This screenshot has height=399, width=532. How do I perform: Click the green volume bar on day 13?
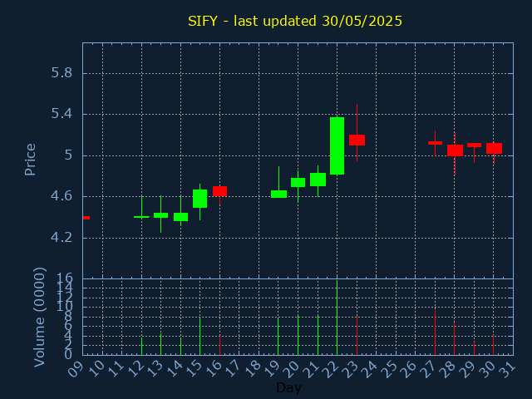160,344
